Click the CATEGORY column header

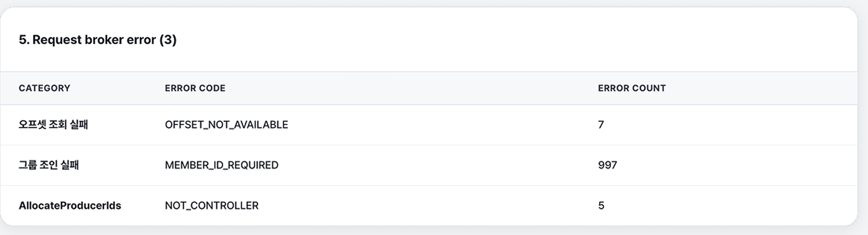(x=44, y=88)
